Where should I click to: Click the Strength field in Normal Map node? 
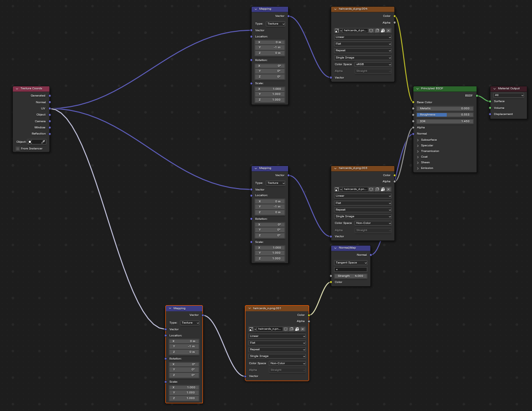tap(351, 276)
